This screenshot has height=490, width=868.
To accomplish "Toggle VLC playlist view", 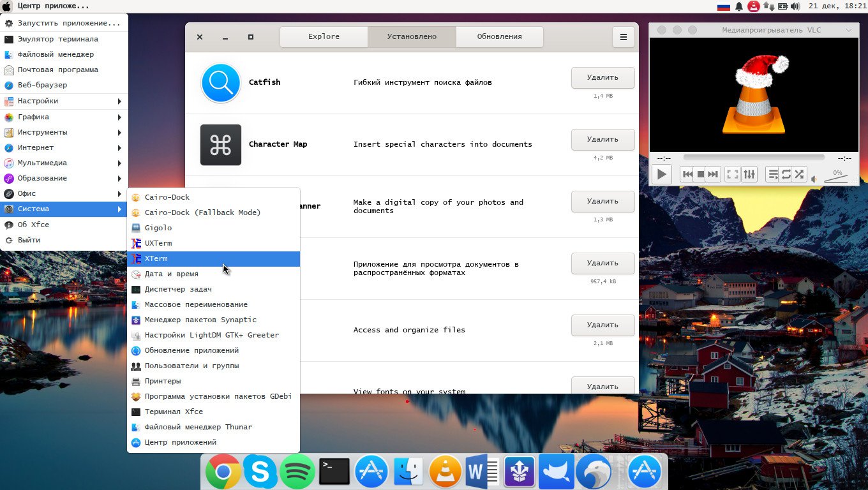I will (x=772, y=174).
